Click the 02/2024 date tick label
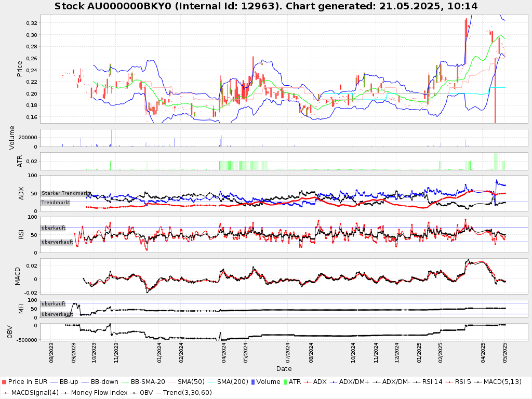This screenshot has height=399, width=532. tap(181, 353)
